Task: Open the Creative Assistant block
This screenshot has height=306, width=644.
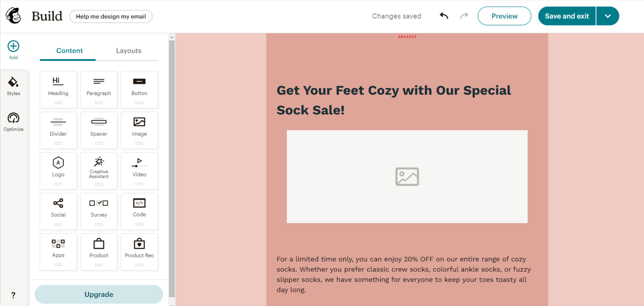Action: (99, 171)
